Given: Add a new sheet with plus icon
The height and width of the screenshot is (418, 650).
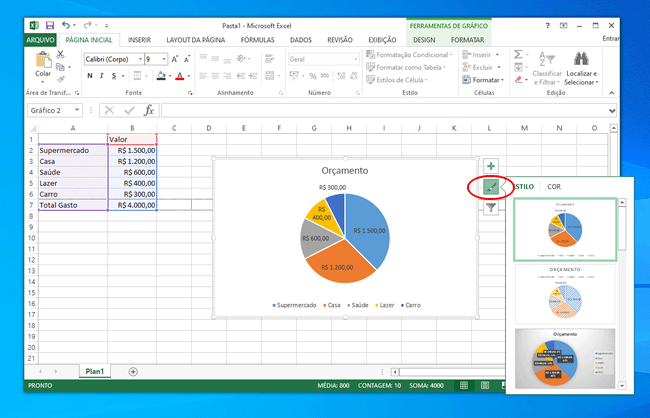Looking at the screenshot, I should point(133,371).
